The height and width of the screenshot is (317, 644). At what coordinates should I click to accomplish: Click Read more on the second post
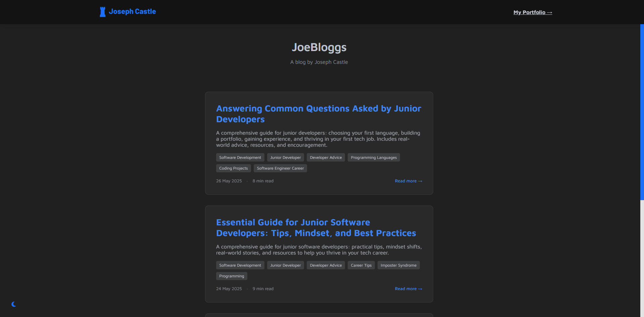point(408,288)
